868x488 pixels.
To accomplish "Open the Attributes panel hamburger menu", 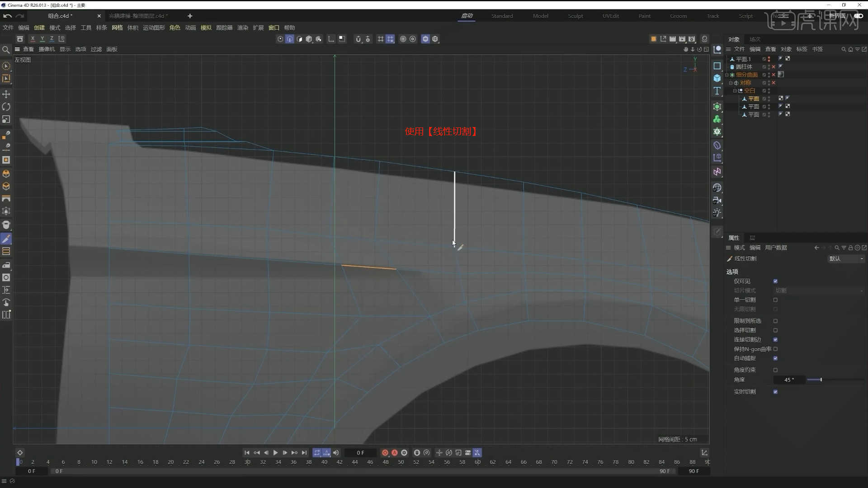I will pyautogui.click(x=728, y=248).
